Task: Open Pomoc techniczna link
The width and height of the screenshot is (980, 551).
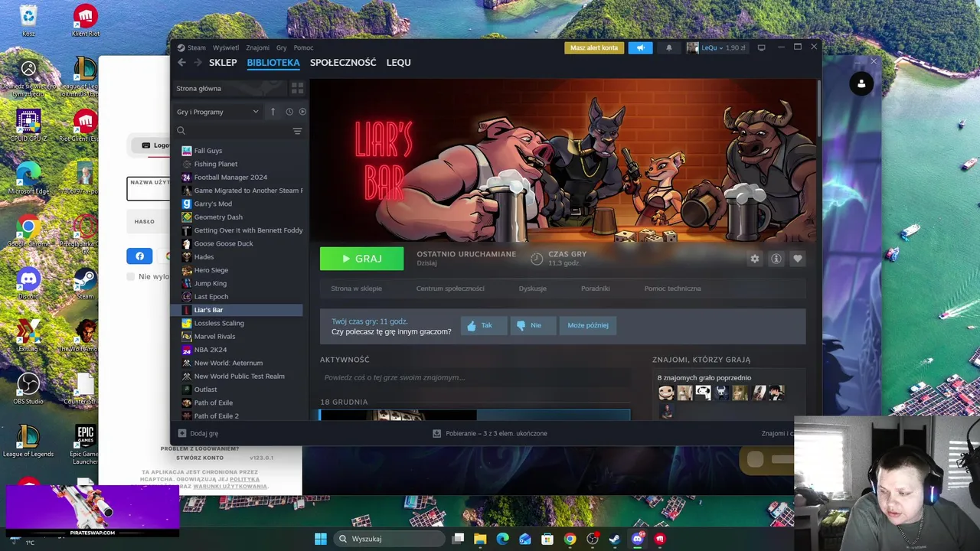Action: pos(672,289)
